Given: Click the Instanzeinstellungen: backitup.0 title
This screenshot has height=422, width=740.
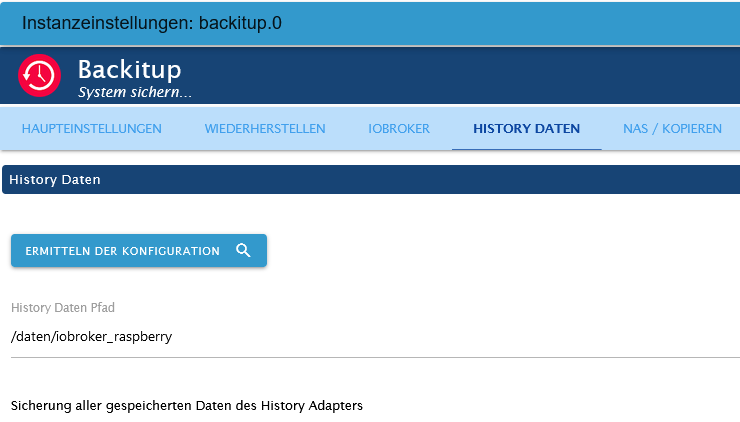Looking at the screenshot, I should [x=151, y=23].
